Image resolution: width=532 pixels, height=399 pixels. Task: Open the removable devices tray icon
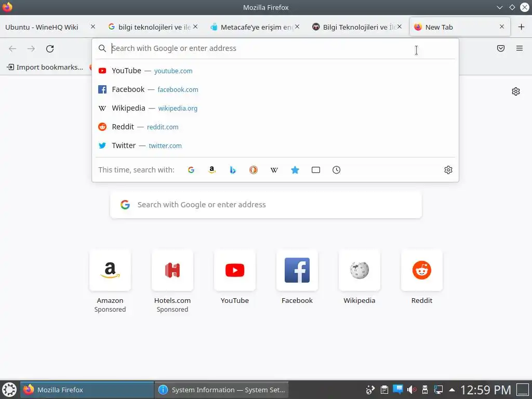(x=425, y=390)
